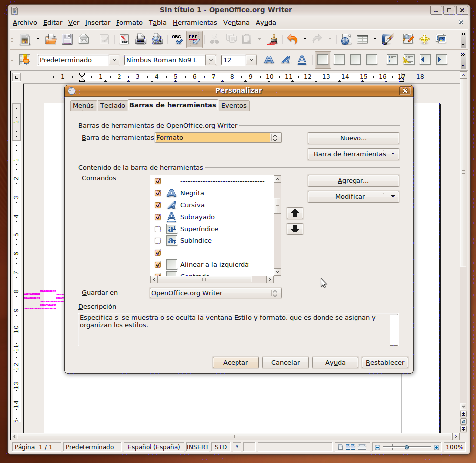Uncheck the separator checkbox below Subíndice
This screenshot has width=476, height=463.
click(x=158, y=252)
